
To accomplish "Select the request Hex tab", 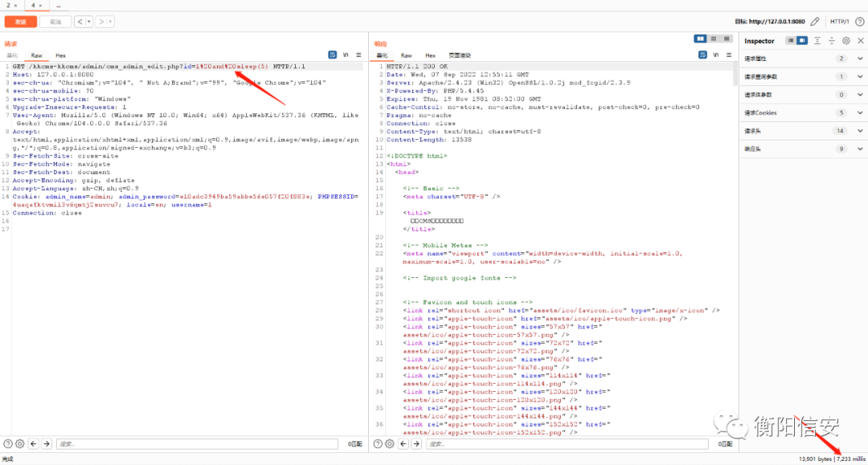I will tap(60, 55).
